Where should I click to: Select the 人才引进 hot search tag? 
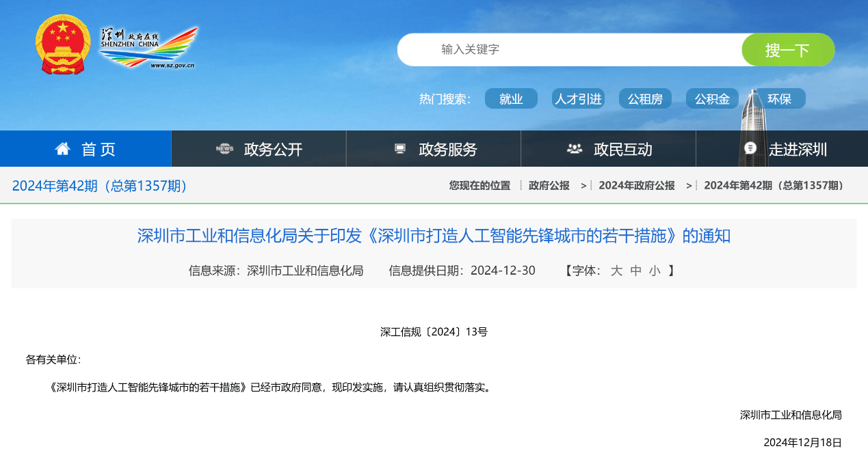pos(578,99)
